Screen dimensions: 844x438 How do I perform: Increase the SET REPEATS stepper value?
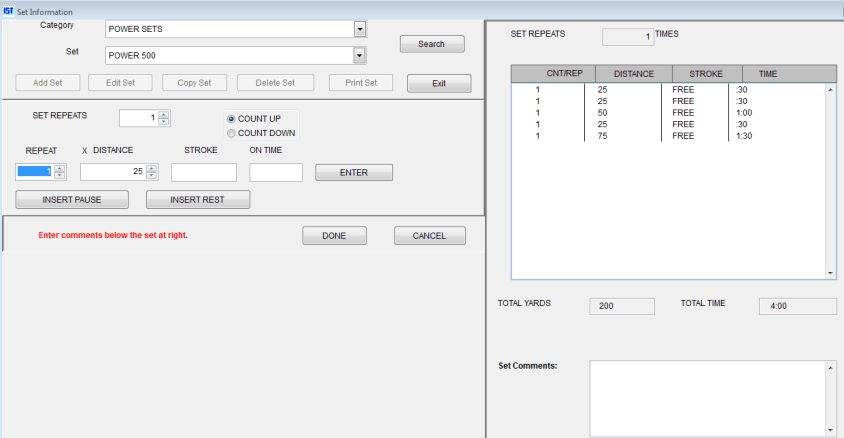[x=164, y=114]
